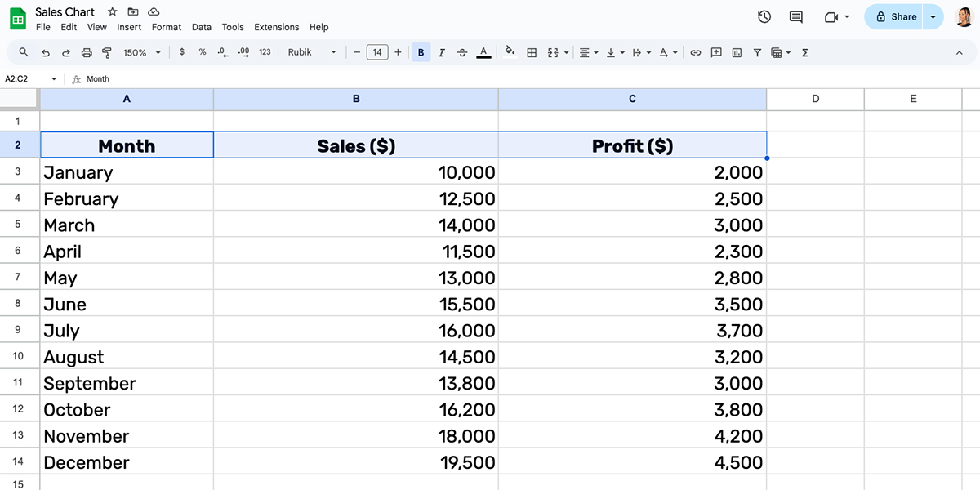The width and height of the screenshot is (980, 490).
Task: Open the Insert menu
Action: click(x=128, y=26)
